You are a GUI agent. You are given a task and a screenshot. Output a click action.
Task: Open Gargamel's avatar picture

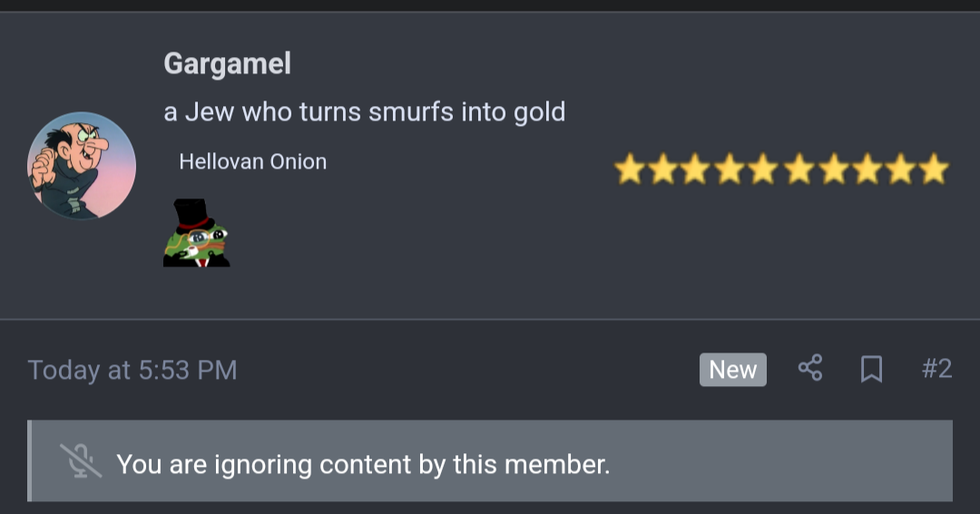82,166
